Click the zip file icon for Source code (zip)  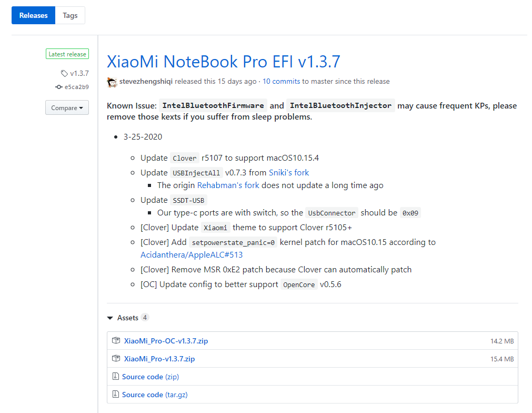tap(115, 377)
